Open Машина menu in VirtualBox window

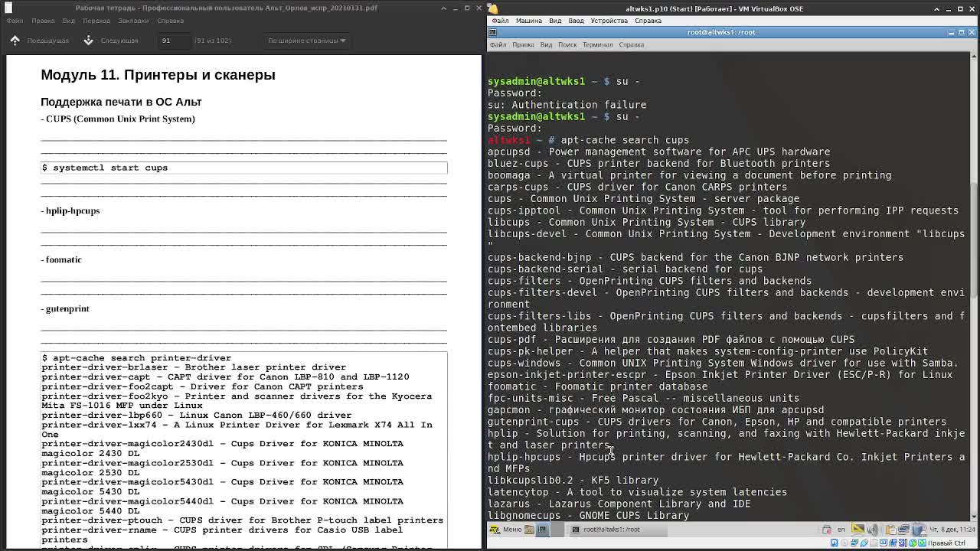click(x=528, y=21)
